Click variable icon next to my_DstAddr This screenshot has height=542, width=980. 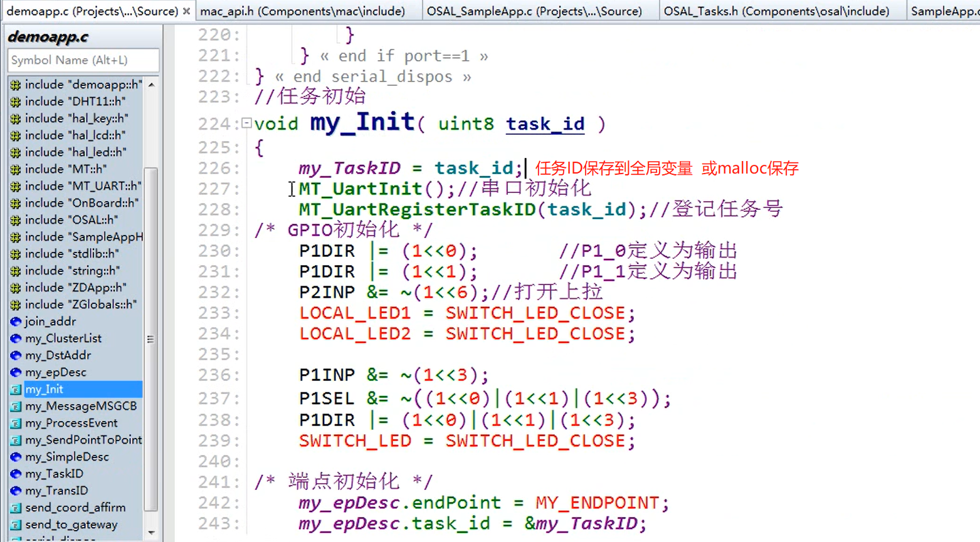click(16, 355)
